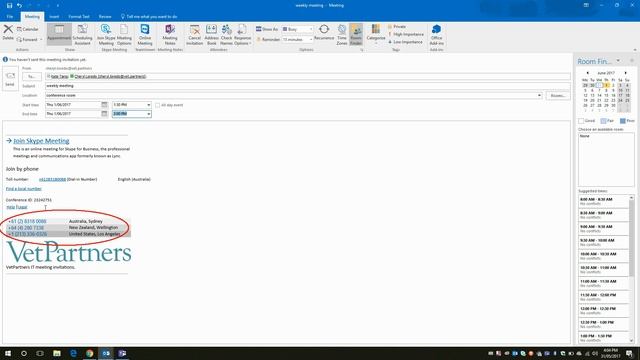Viewport: 640px width, 360px height.
Task: Click the Find a local number link
Action: 24,189
